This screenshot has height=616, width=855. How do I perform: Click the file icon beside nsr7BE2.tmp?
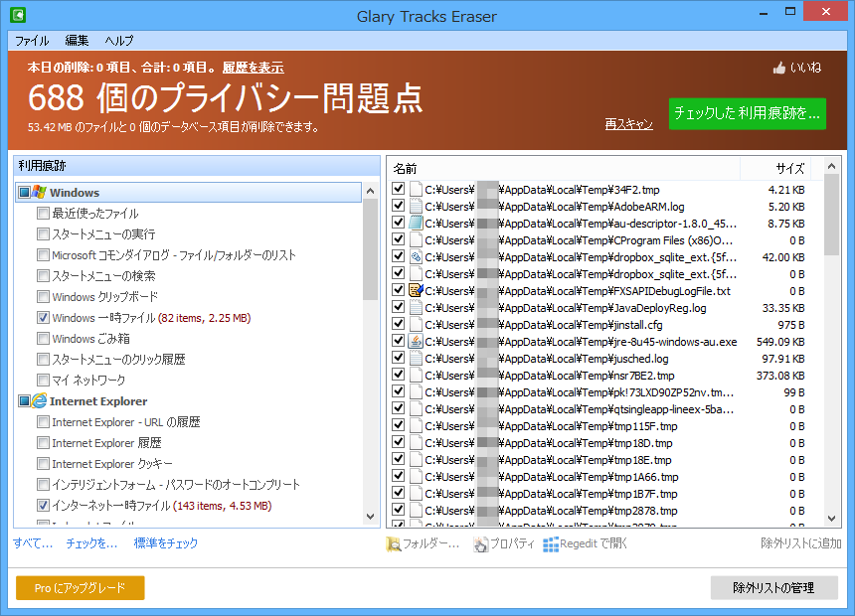click(416, 375)
